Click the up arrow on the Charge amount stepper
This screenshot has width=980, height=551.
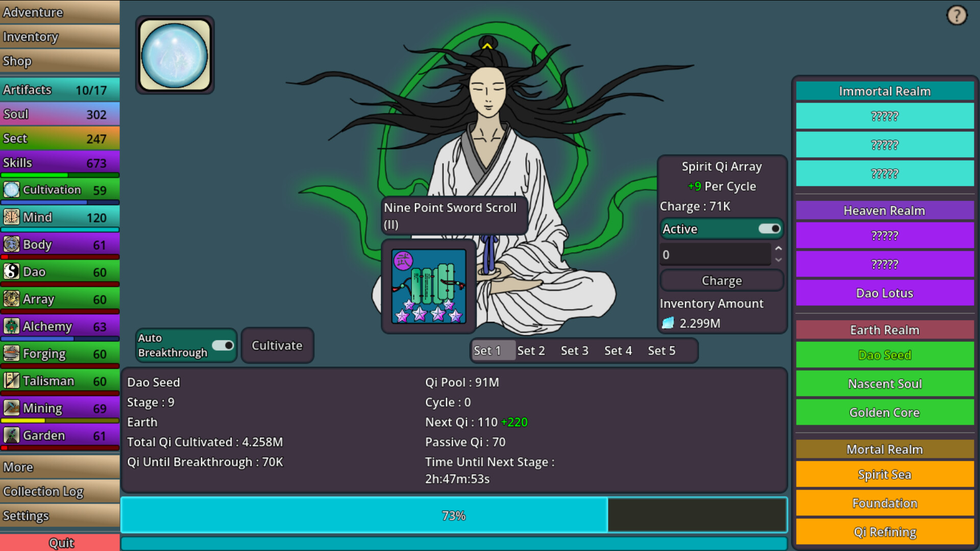point(778,248)
